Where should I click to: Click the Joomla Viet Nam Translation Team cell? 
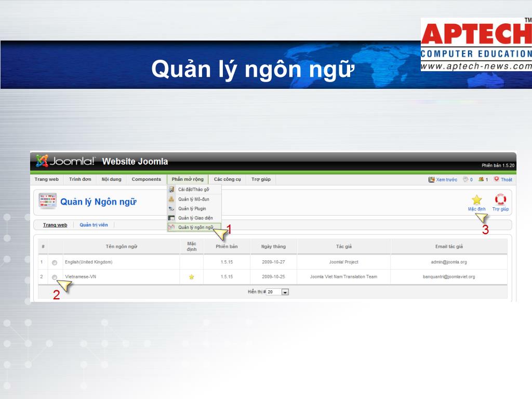click(x=343, y=276)
